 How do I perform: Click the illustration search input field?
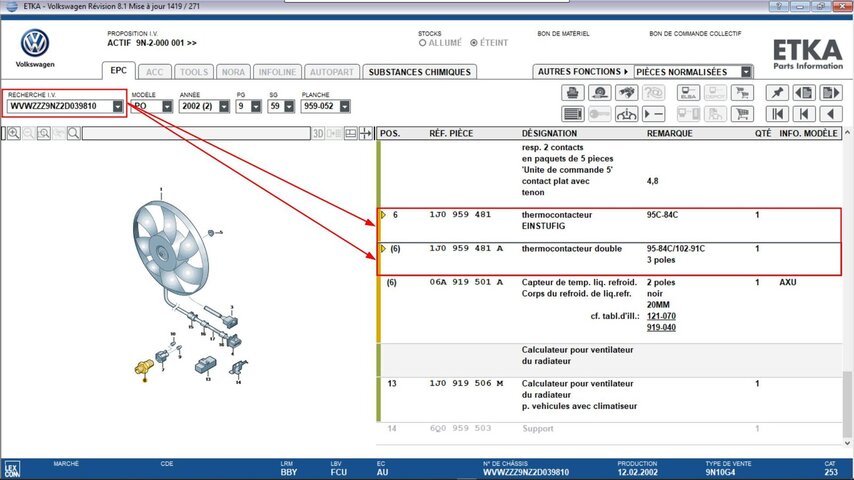coord(196,133)
